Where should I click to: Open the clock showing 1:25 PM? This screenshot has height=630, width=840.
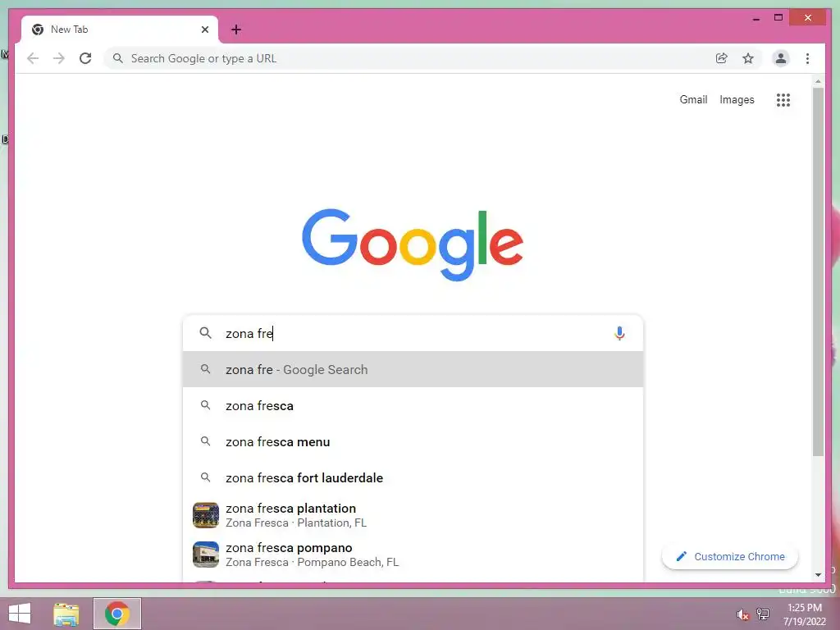[x=805, y=614]
